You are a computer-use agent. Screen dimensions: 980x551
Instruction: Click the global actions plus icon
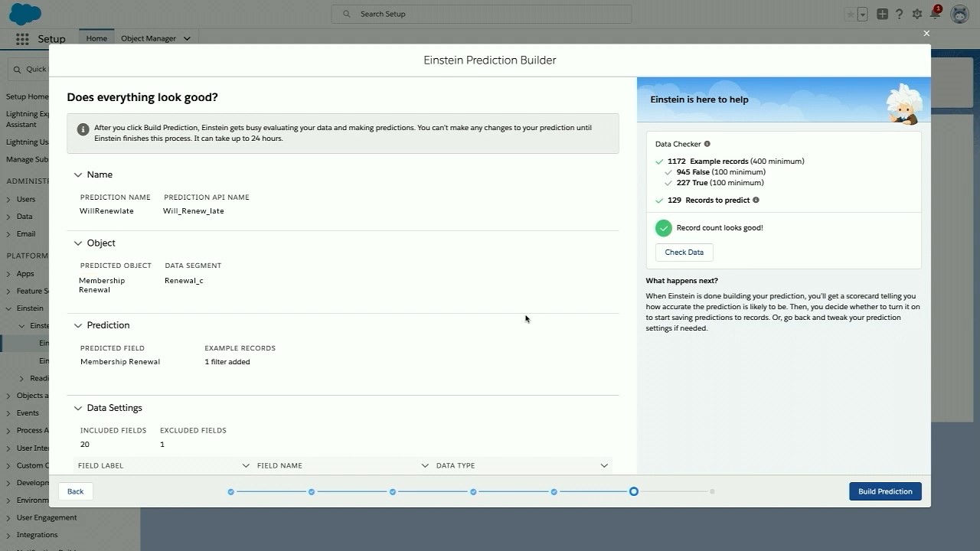(883, 14)
